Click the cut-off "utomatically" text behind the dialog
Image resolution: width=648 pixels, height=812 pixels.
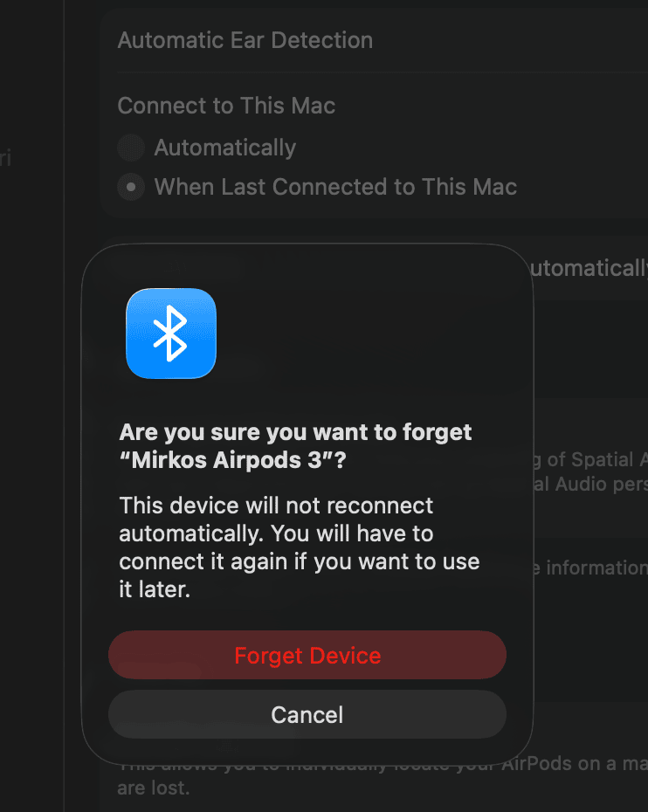point(588,268)
